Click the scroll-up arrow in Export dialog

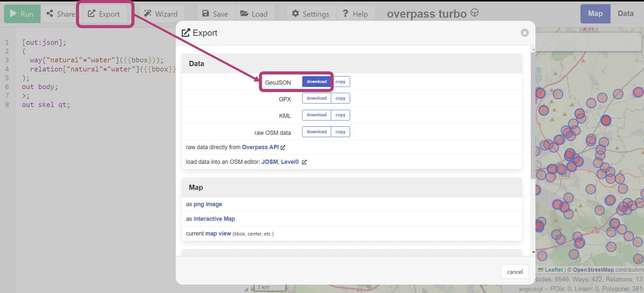(533, 50)
